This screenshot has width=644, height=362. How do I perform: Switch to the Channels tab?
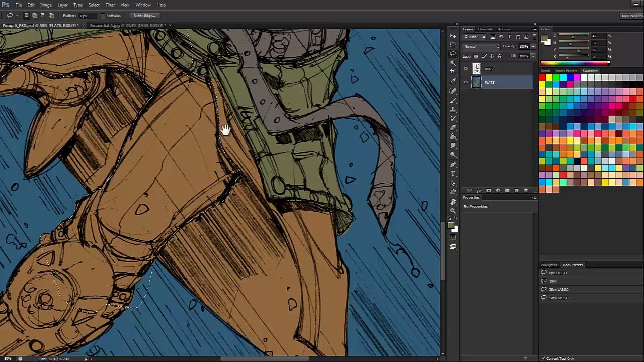coord(485,29)
